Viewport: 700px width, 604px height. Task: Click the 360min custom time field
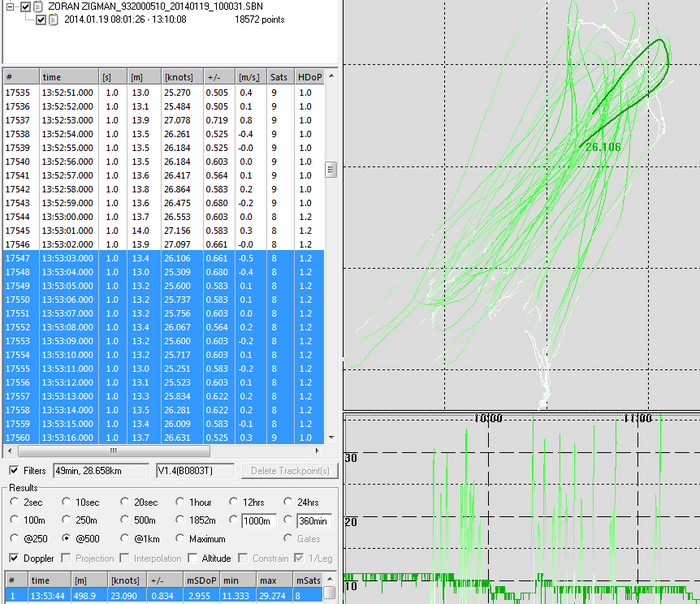click(x=314, y=521)
